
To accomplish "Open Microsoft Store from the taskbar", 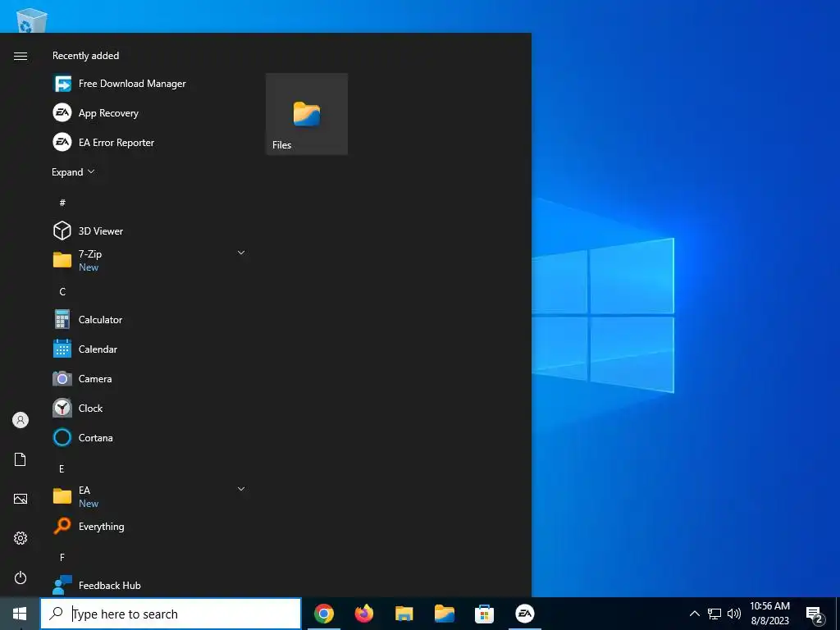I will [484, 614].
